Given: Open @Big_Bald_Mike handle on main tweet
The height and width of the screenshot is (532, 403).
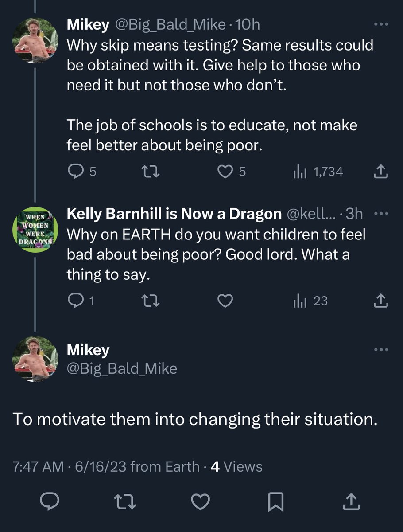Looking at the screenshot, I should tap(122, 368).
